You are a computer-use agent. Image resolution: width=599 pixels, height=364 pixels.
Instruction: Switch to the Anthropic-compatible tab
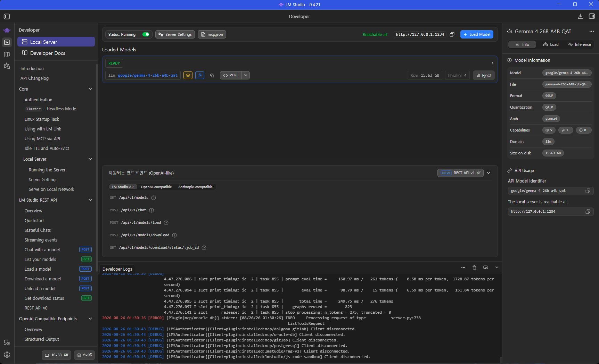195,187
